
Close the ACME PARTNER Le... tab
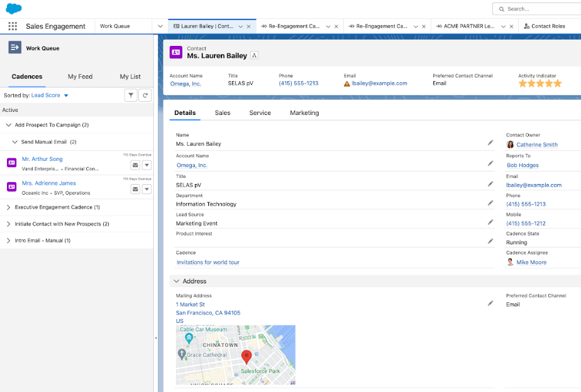coord(511,26)
